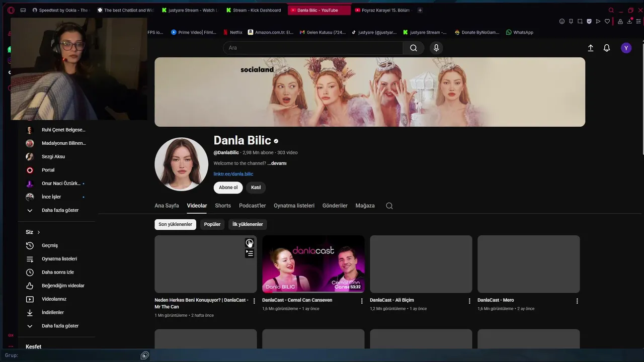Image resolution: width=644 pixels, height=362 pixels.
Task: Open the My Flow send-arrow icon
Action: tap(598, 21)
